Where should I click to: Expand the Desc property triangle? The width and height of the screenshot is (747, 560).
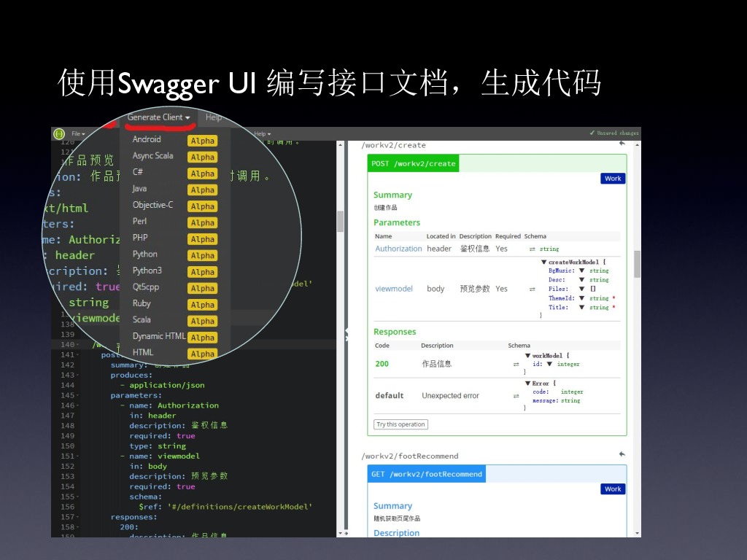(x=581, y=279)
